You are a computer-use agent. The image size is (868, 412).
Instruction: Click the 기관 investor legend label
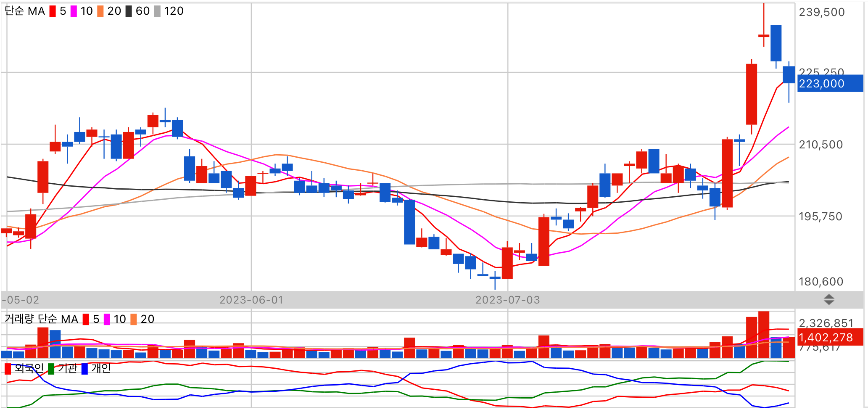click(68, 369)
